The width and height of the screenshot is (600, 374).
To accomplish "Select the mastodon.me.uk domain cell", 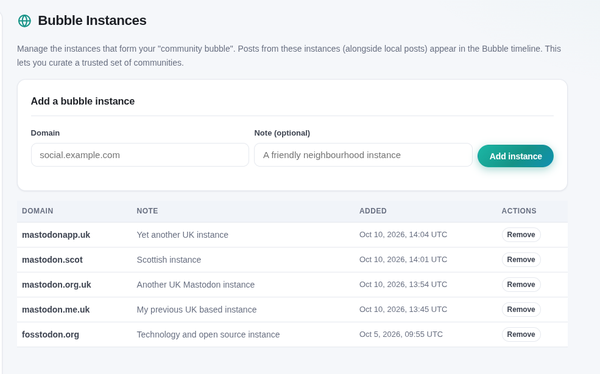I will click(55, 309).
